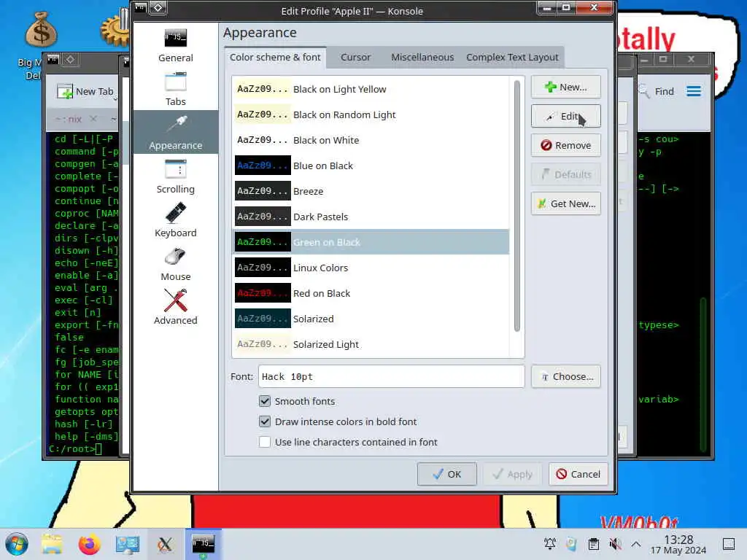
Task: Select the Breeze color scheme
Action: pos(371,191)
